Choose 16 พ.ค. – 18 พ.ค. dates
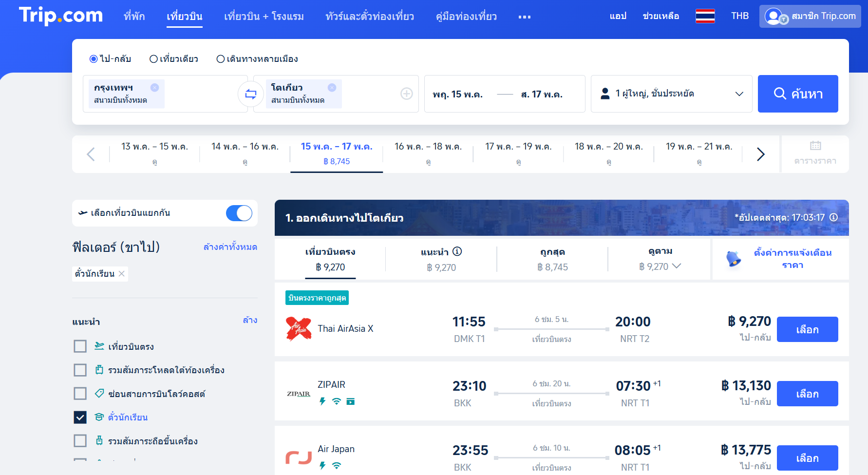Viewport: 868px width, 475px height. (428, 154)
